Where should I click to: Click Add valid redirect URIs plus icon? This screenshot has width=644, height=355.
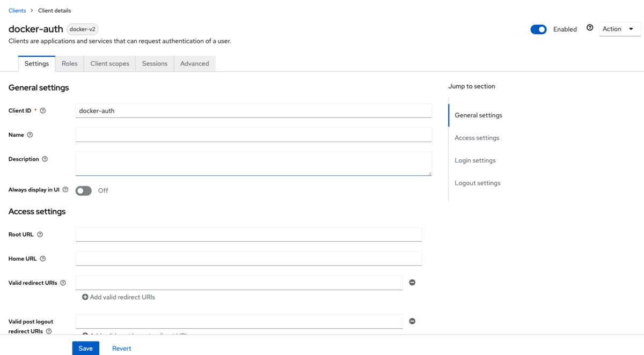(x=85, y=297)
